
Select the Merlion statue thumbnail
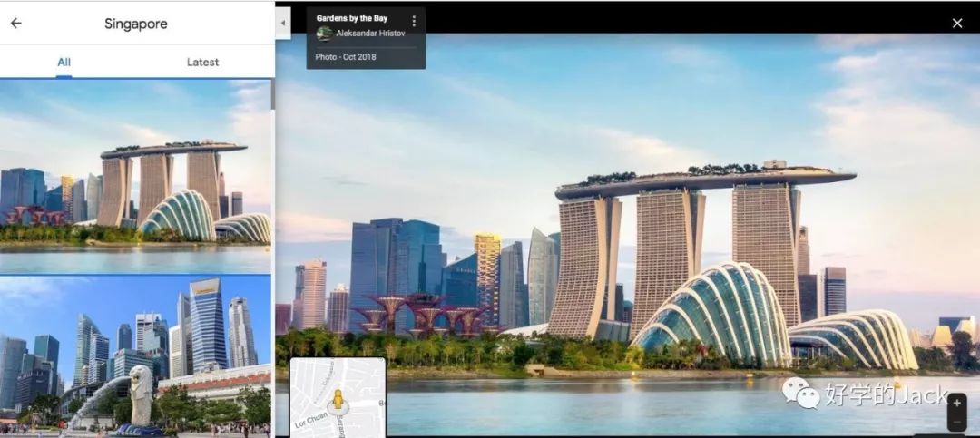pyautogui.click(x=135, y=356)
